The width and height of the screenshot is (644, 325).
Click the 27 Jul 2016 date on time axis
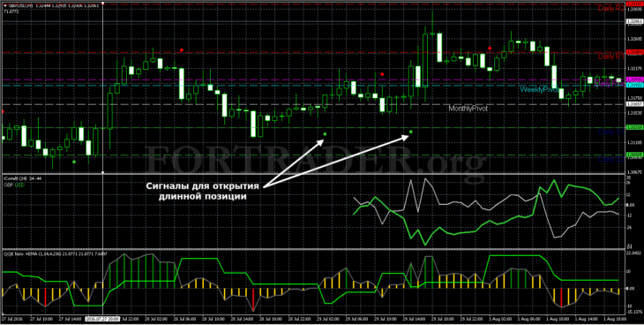click(x=12, y=319)
